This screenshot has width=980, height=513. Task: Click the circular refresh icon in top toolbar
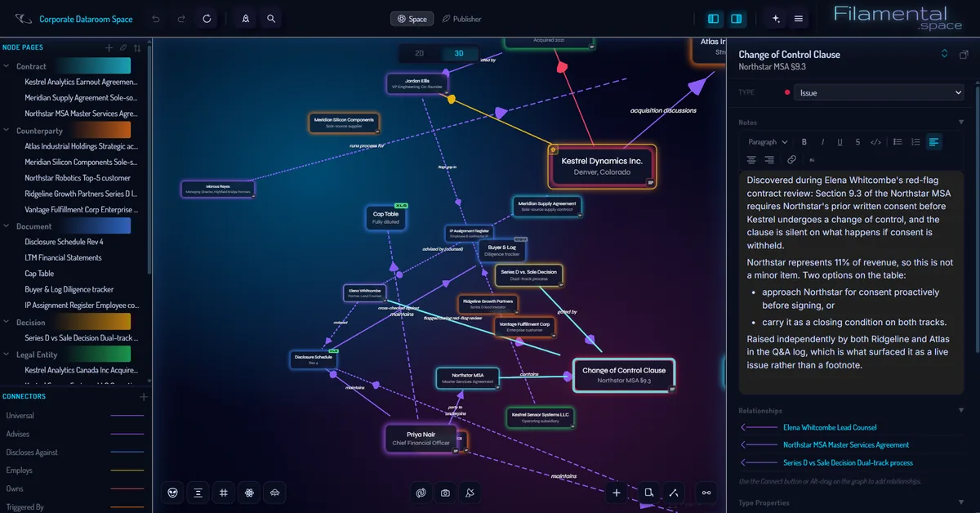(207, 19)
